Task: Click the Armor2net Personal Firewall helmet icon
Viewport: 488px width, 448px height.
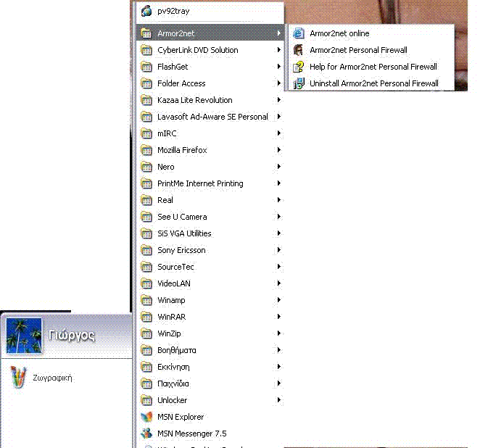Action: coord(298,50)
